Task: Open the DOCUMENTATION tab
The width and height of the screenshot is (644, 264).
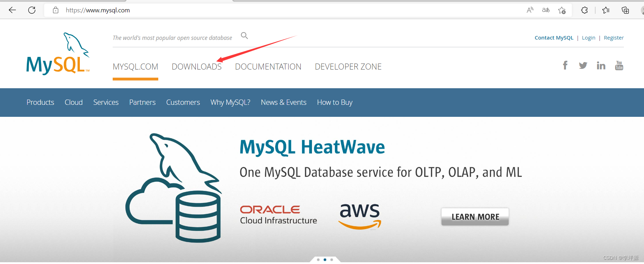Action: coord(268,67)
